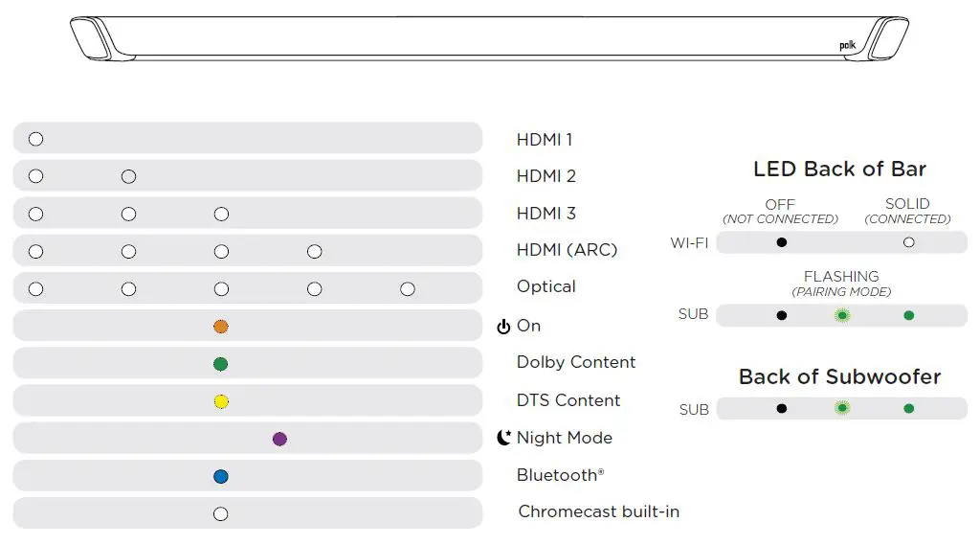Viewport: 980px width, 545px height.
Task: Click the orange power-on LED dot
Action: click(x=221, y=327)
